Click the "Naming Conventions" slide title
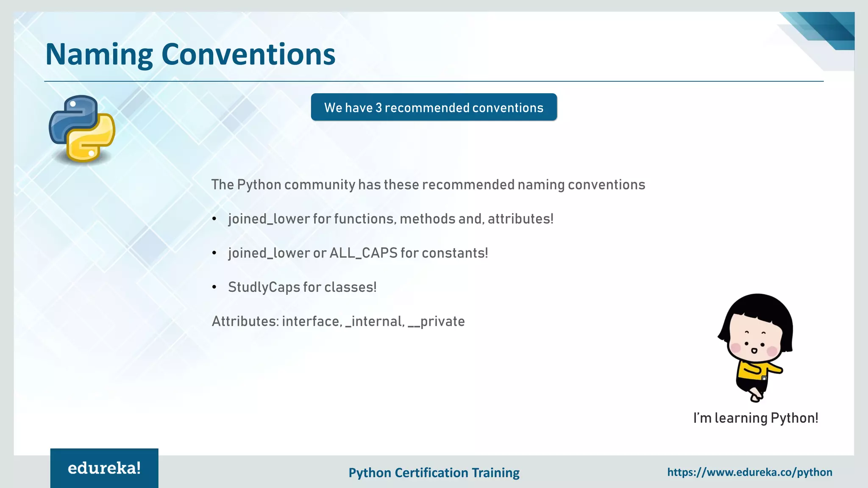Viewport: 868px width, 488px height. pyautogui.click(x=190, y=54)
